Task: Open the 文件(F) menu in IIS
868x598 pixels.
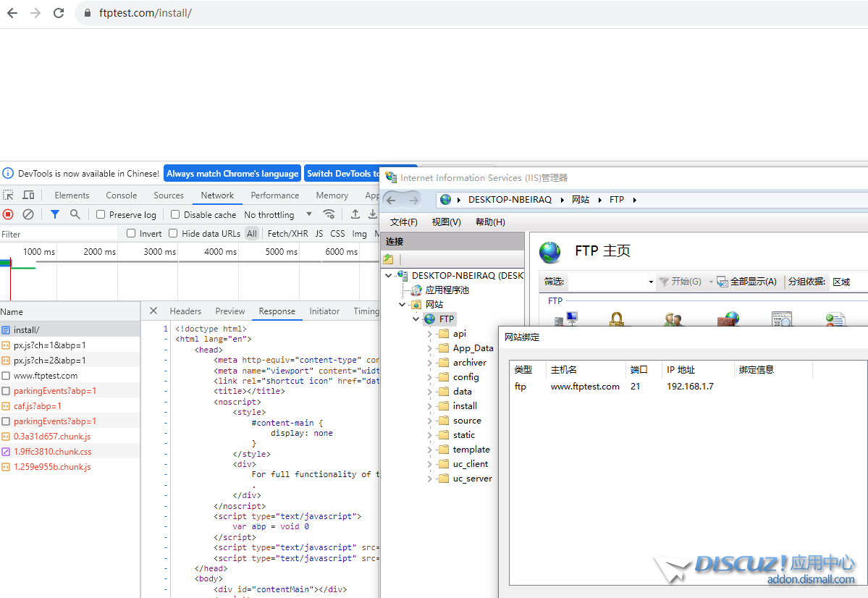Action: tap(403, 222)
